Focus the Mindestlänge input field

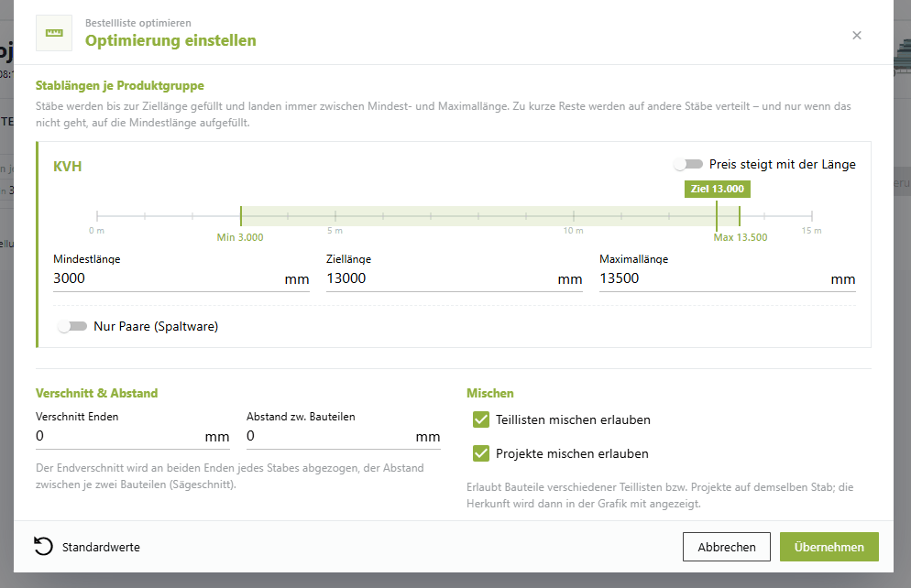tap(181, 278)
